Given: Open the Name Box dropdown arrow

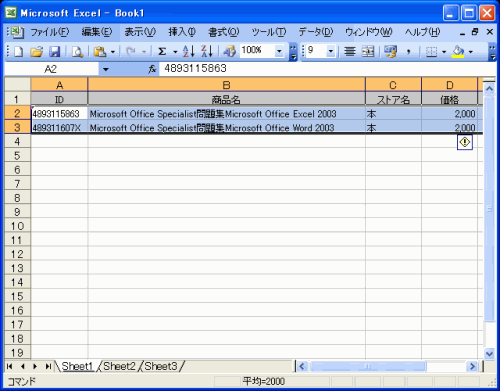Looking at the screenshot, I should coord(106,69).
